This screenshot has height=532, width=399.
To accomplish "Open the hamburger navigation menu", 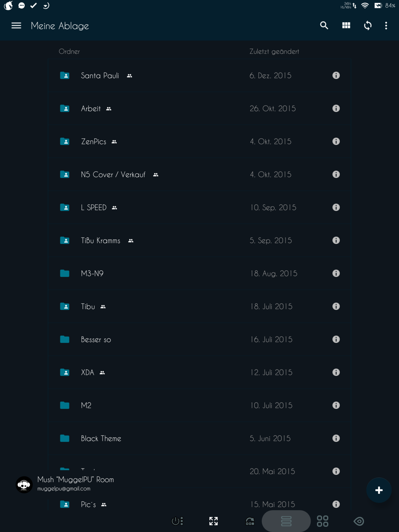I will pyautogui.click(x=16, y=26).
